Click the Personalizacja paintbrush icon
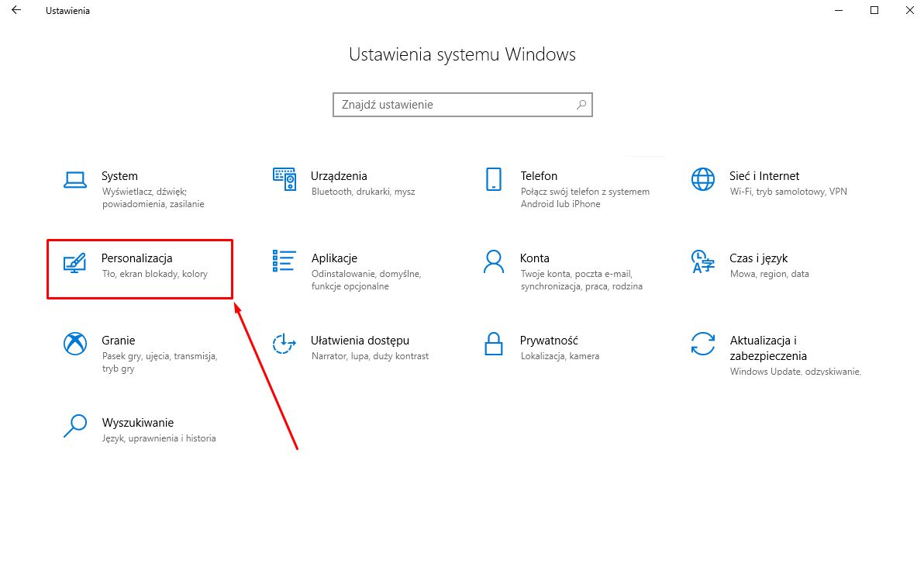This screenshot has height=571, width=924. point(75,262)
